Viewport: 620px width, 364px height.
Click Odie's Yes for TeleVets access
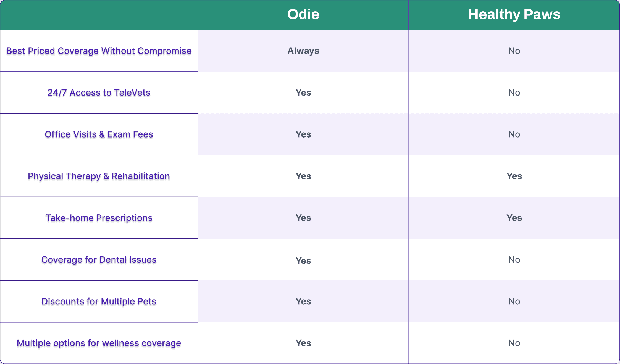click(303, 93)
